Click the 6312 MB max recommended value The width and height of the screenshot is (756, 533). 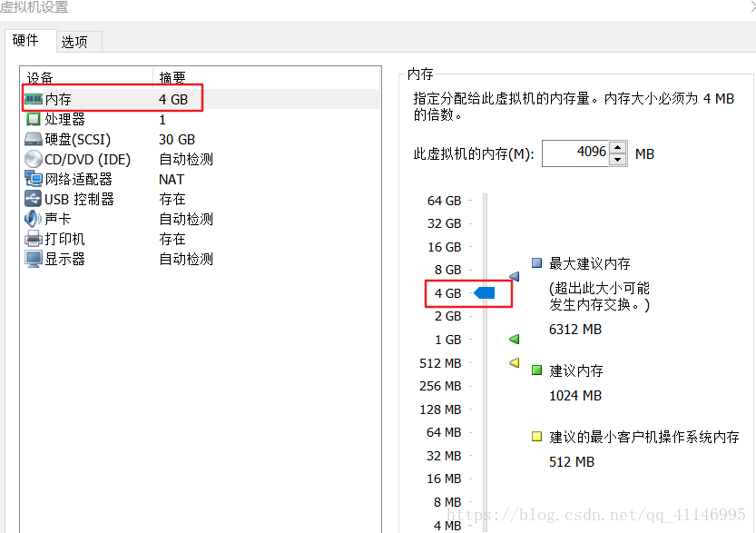point(575,330)
